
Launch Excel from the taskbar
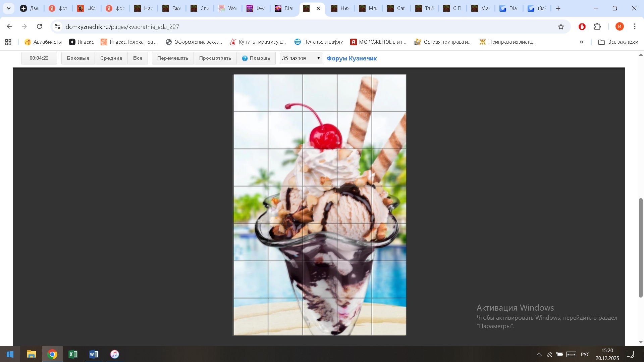click(73, 354)
